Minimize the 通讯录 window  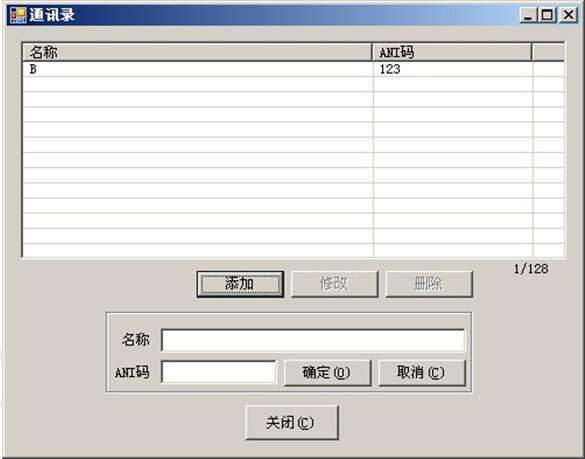coord(528,15)
